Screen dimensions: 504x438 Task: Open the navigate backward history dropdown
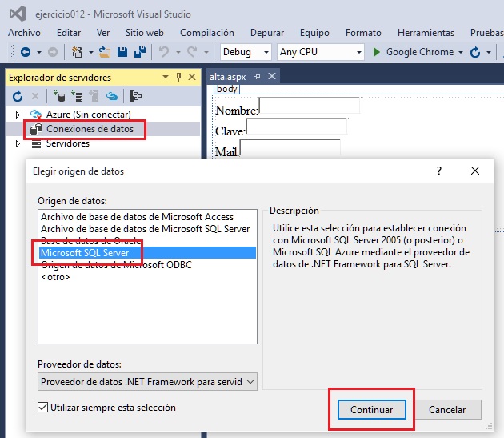(39, 52)
